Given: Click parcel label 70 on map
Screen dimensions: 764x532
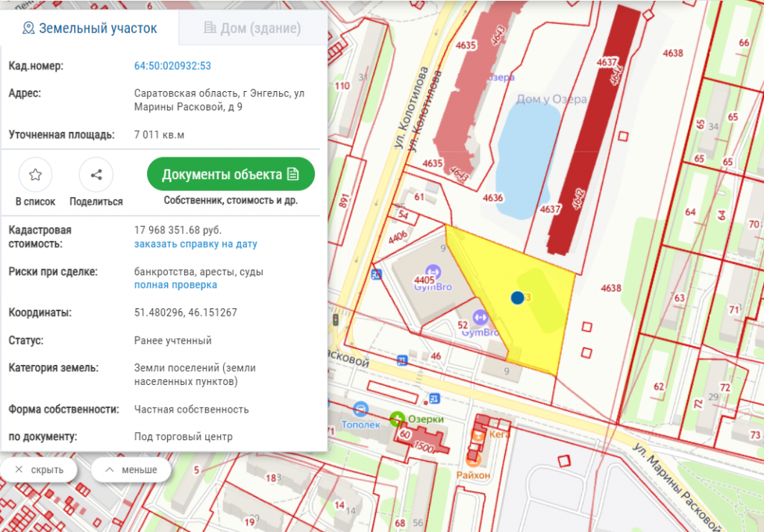Looking at the screenshot, I should [x=754, y=225].
